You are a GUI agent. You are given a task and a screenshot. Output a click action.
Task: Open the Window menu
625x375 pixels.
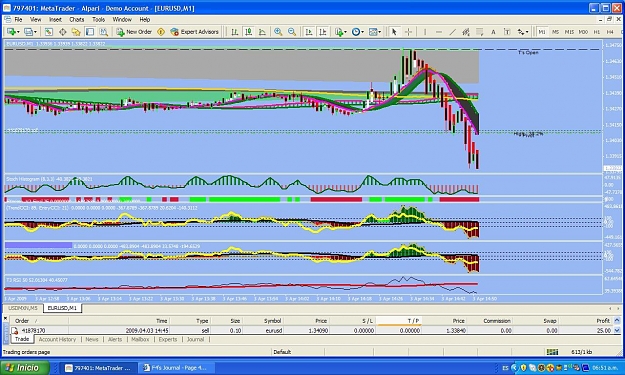pos(122,20)
